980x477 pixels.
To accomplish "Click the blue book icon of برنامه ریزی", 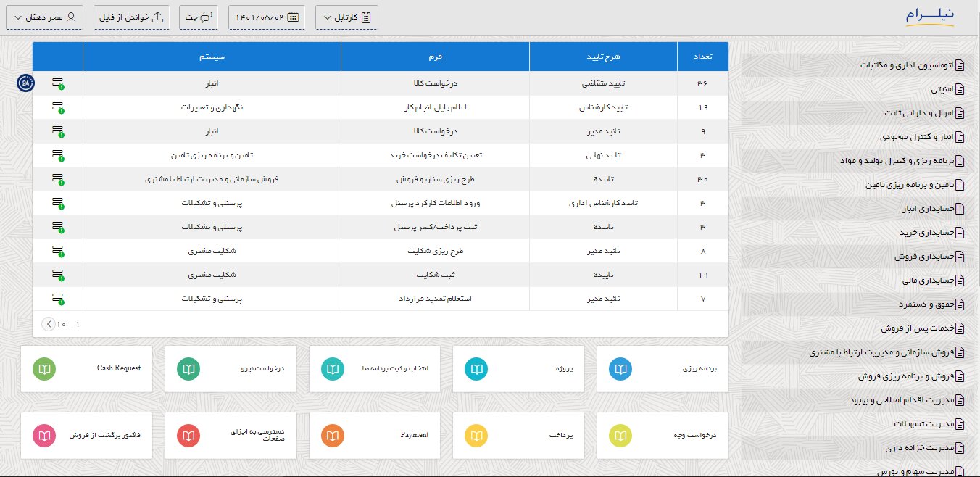I will [620, 369].
